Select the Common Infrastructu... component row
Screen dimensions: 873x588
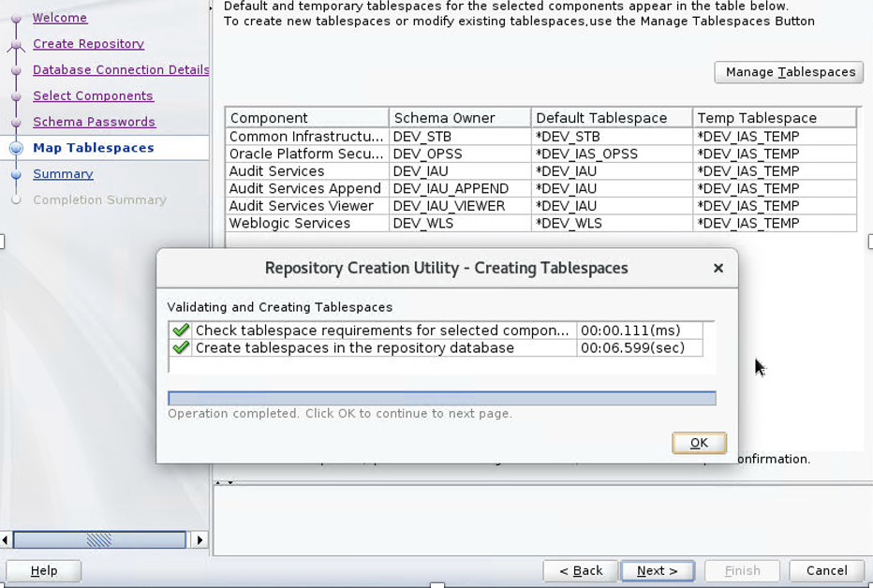[540, 137]
